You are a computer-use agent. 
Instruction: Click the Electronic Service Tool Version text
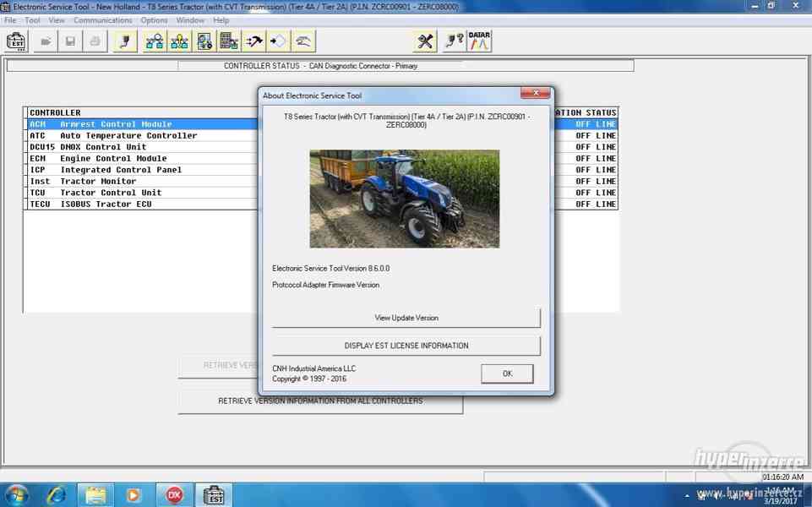pos(330,268)
